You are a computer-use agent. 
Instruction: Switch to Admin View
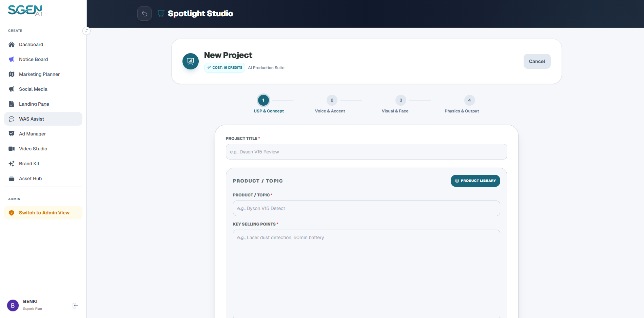coord(43,213)
